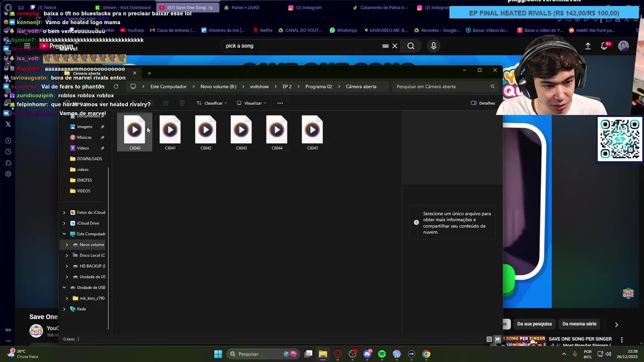The width and height of the screenshot is (644, 362).
Task: Open Imagens in quick access
Action: [84, 127]
